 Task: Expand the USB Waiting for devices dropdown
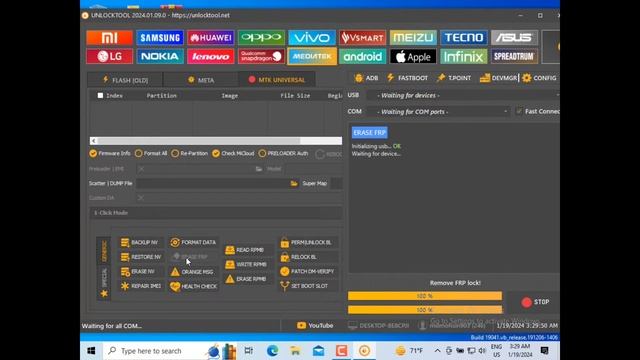point(462,96)
